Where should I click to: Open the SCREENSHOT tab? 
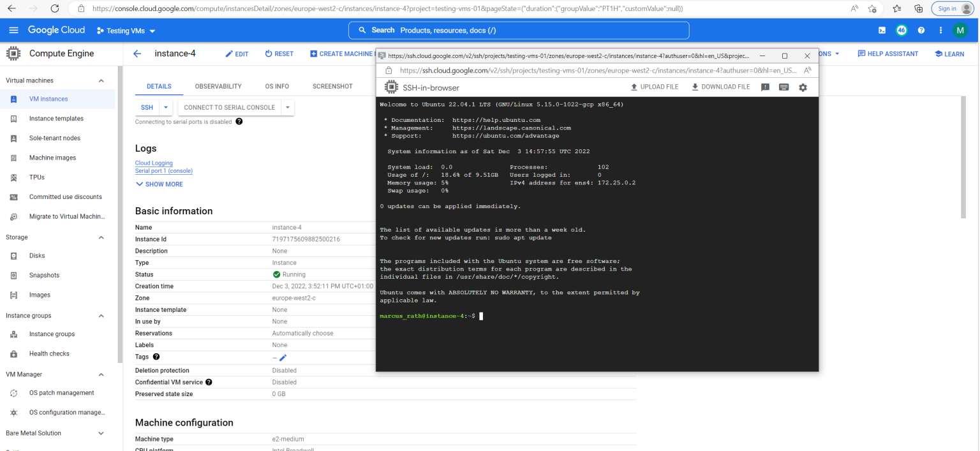click(x=332, y=86)
